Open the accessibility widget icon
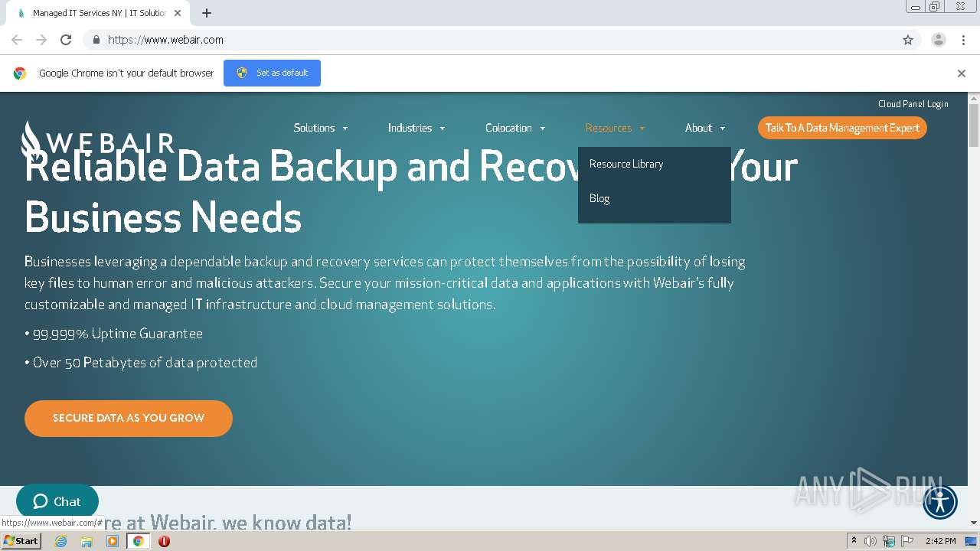980x551 pixels. tap(940, 503)
